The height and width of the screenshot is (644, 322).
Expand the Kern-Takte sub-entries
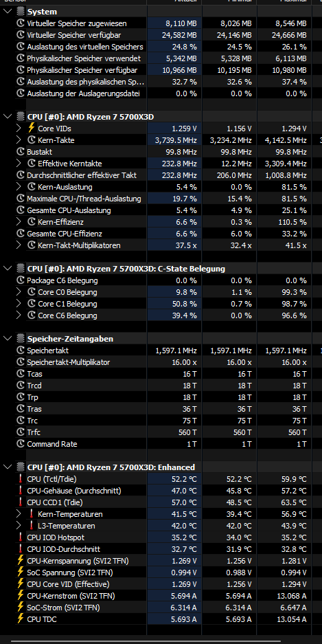19,140
